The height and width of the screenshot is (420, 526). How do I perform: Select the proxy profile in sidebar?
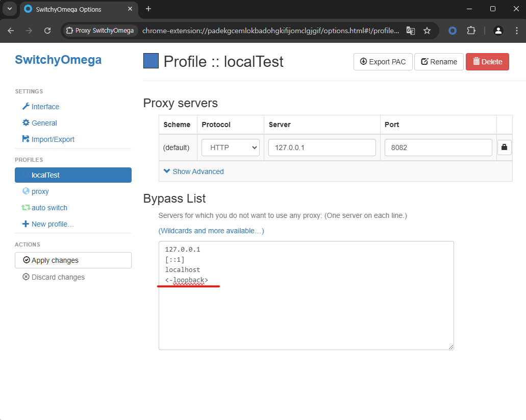(x=40, y=191)
